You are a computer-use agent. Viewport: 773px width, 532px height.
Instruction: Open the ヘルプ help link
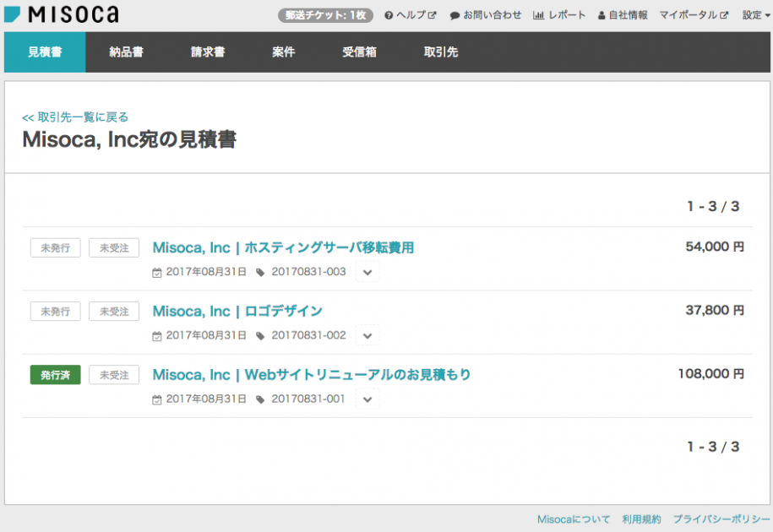pyautogui.click(x=411, y=15)
